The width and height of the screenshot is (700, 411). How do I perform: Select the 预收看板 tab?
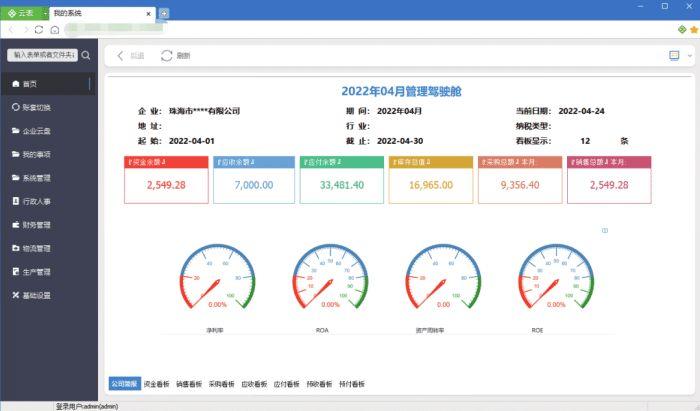[319, 384]
